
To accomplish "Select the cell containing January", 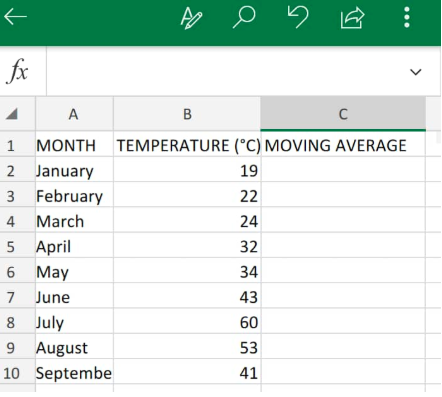I will click(x=74, y=171).
